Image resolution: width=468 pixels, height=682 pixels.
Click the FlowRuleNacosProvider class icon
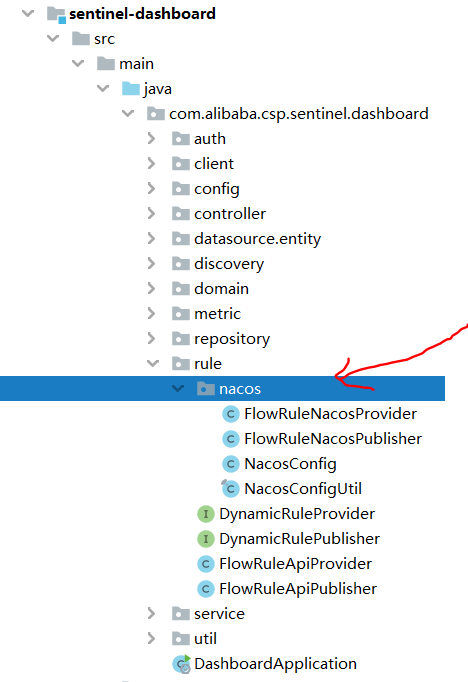point(231,414)
